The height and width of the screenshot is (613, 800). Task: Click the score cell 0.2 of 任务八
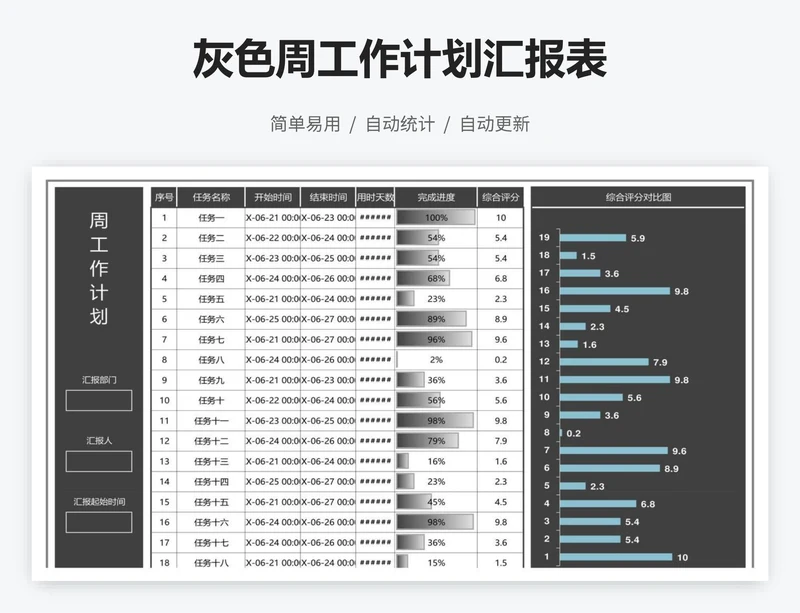pyautogui.click(x=501, y=360)
